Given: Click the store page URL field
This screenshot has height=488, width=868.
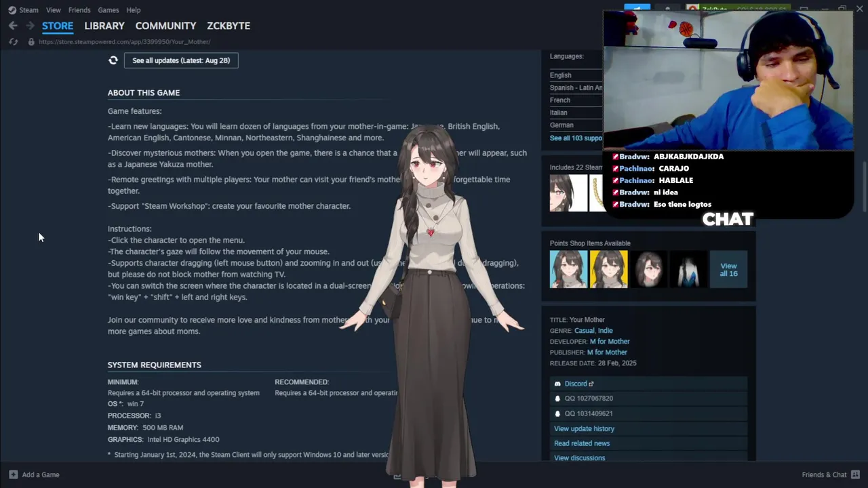Looking at the screenshot, I should 125,42.
